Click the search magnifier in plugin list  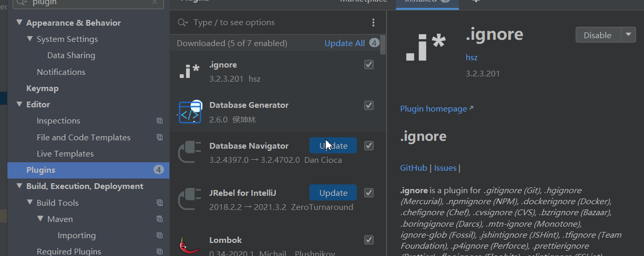pyautogui.click(x=183, y=23)
